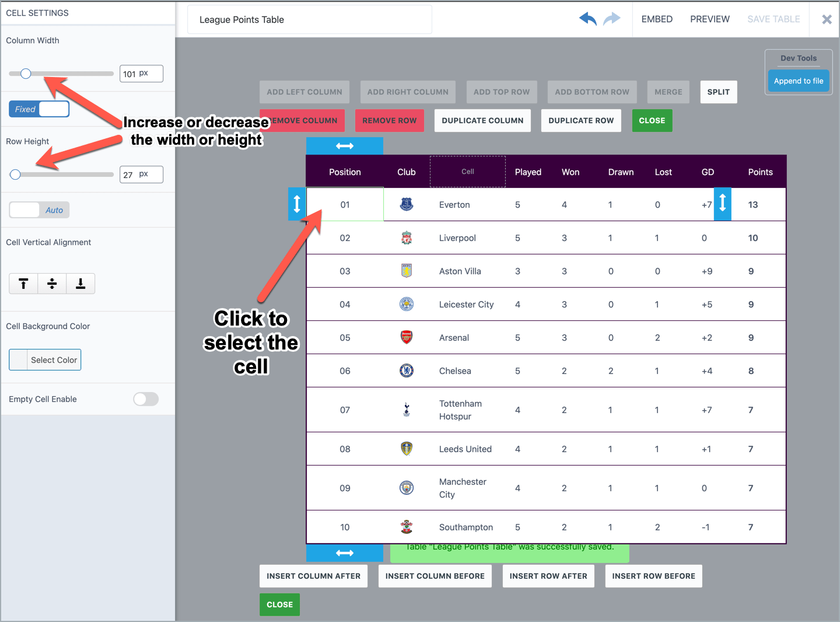The height and width of the screenshot is (622, 840).
Task: Select the top vertical alignment icon
Action: point(23,284)
